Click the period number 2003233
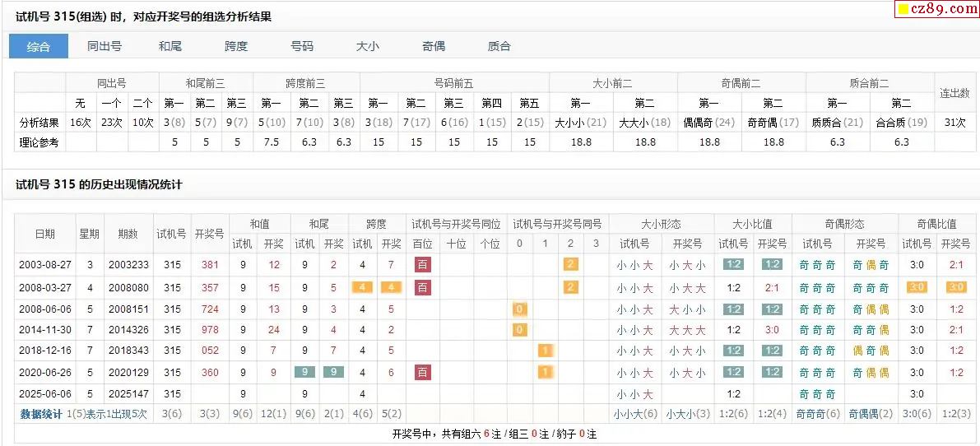Image resolution: width=980 pixels, height=446 pixels. click(x=128, y=265)
